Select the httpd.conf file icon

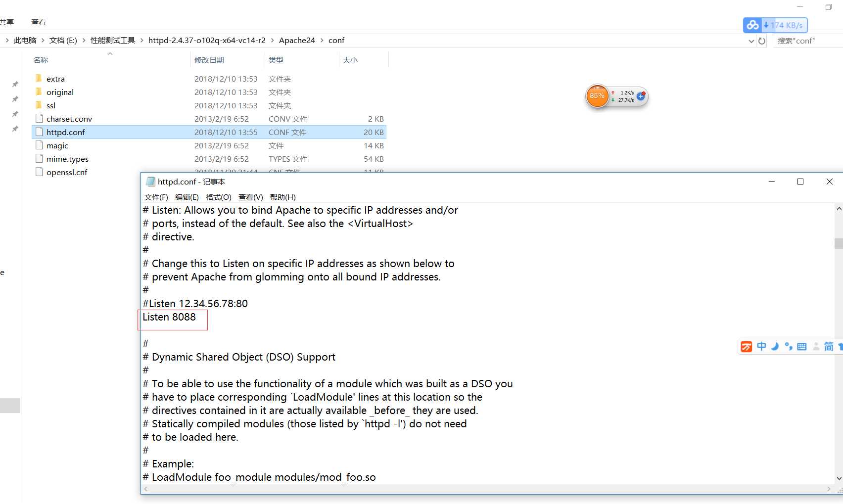(39, 132)
